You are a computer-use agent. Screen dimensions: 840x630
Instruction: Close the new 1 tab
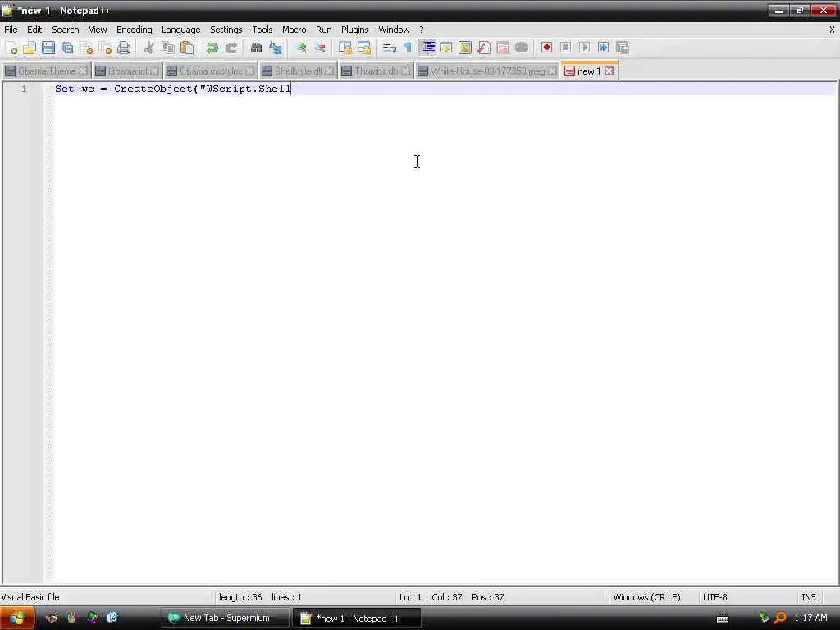(x=609, y=71)
